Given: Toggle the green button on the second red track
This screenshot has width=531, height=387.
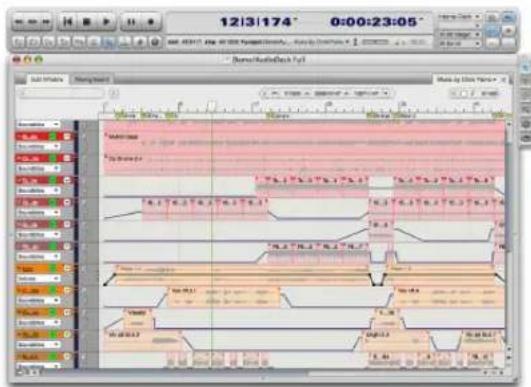Looking at the screenshot, I should pyautogui.click(x=53, y=158).
